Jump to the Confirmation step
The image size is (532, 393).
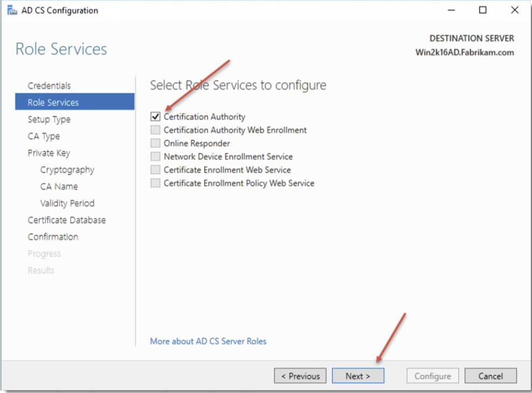tap(53, 237)
